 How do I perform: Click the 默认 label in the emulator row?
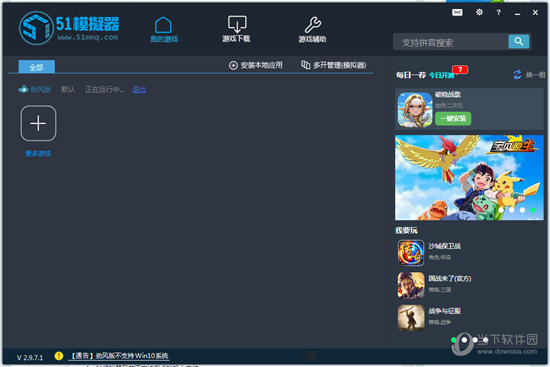point(68,89)
